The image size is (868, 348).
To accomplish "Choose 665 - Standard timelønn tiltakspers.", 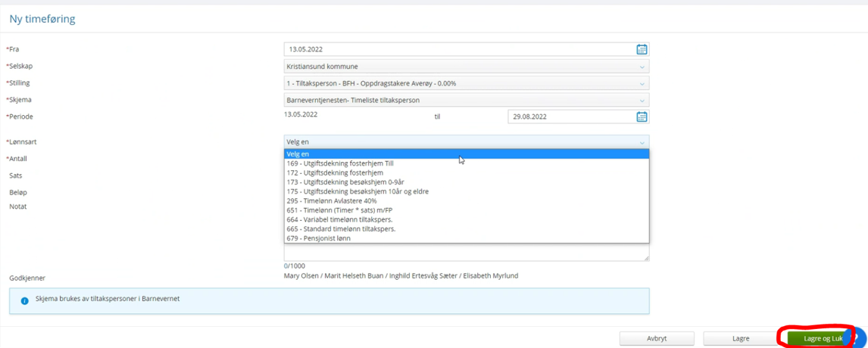I will click(x=466, y=229).
